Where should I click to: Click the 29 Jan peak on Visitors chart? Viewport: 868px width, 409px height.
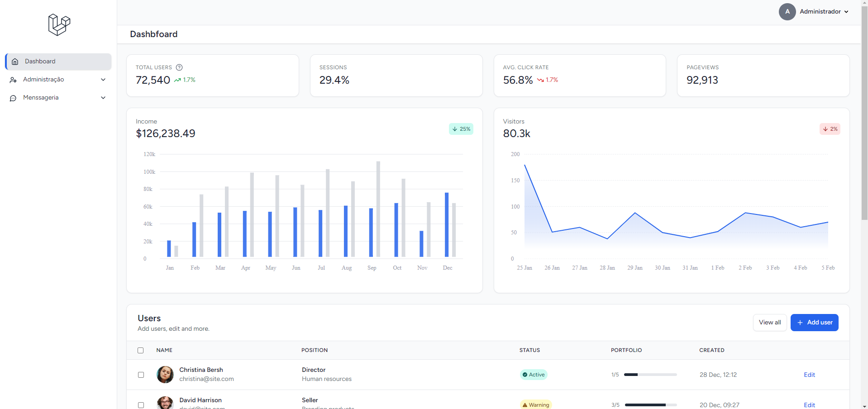635,213
